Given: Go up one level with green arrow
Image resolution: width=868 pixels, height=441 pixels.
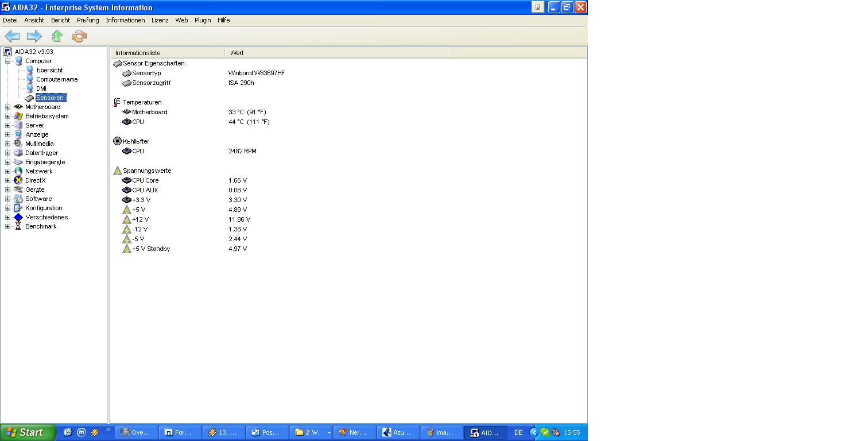Looking at the screenshot, I should click(57, 36).
